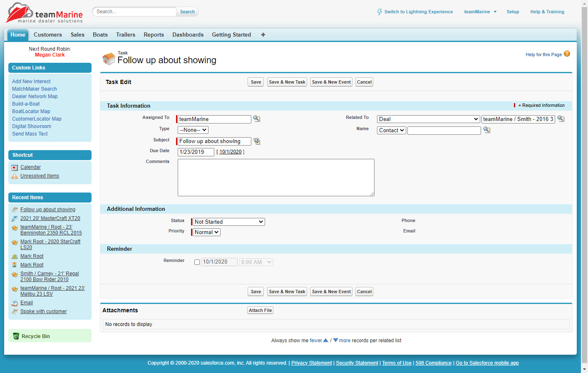
Task: Click inside the Comments text area
Action: click(276, 178)
